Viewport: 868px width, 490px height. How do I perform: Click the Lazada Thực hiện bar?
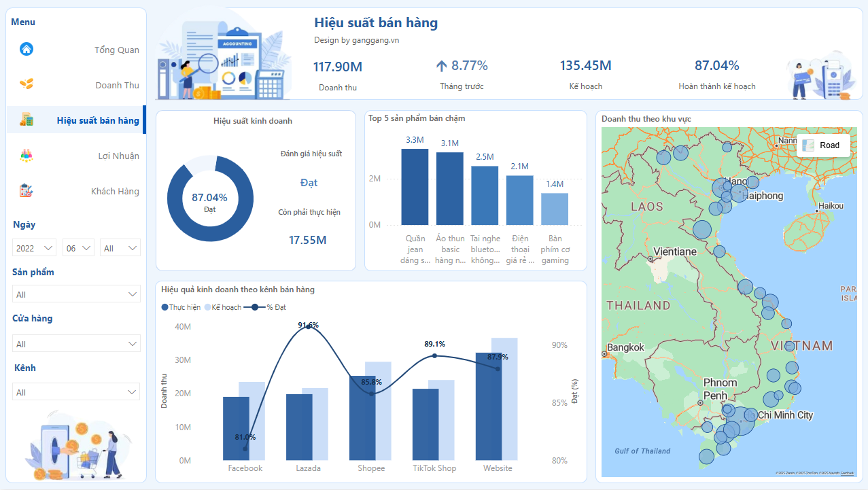(299, 427)
